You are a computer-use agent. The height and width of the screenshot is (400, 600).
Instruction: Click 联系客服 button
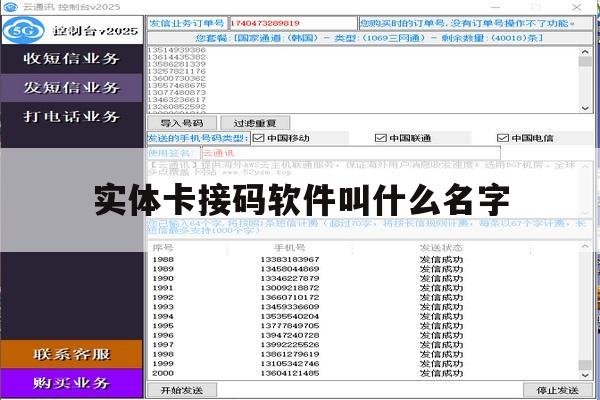[72, 354]
